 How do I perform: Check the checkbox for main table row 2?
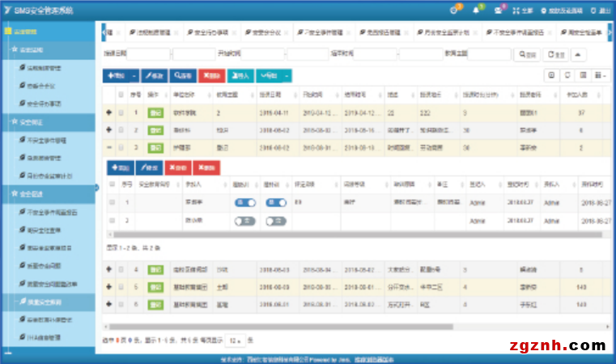click(x=122, y=130)
